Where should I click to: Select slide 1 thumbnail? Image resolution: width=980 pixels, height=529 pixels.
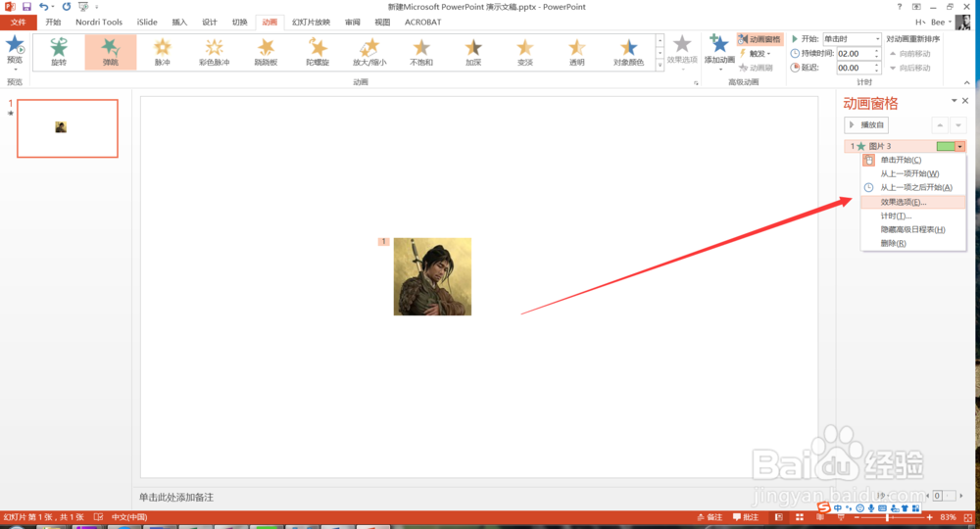point(68,128)
